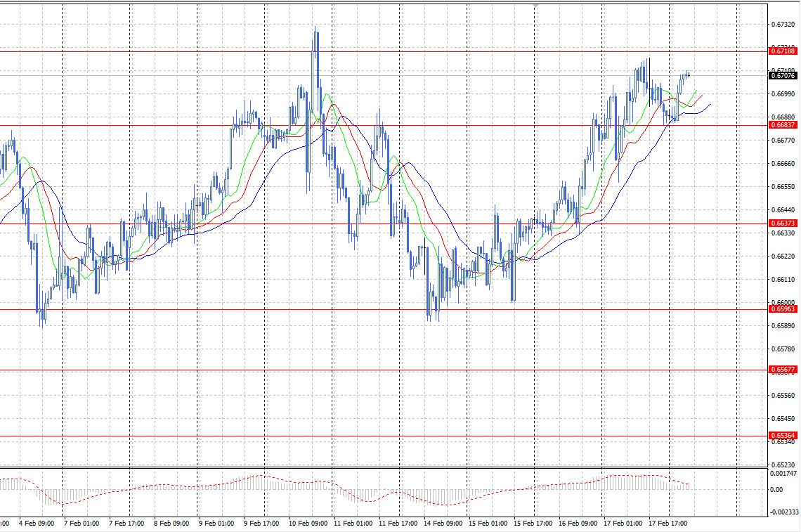Image resolution: width=801 pixels, height=532 pixels.
Task: Click the 0.66110 price scale value
Action: [783, 280]
